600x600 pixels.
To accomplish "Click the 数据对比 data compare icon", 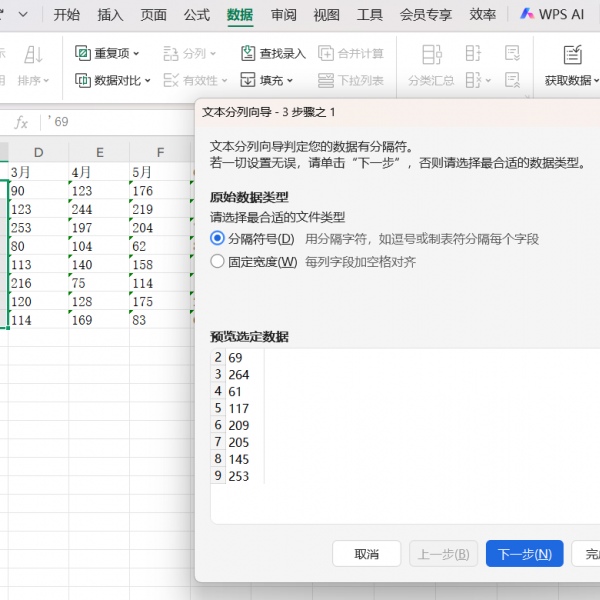I will (x=83, y=81).
